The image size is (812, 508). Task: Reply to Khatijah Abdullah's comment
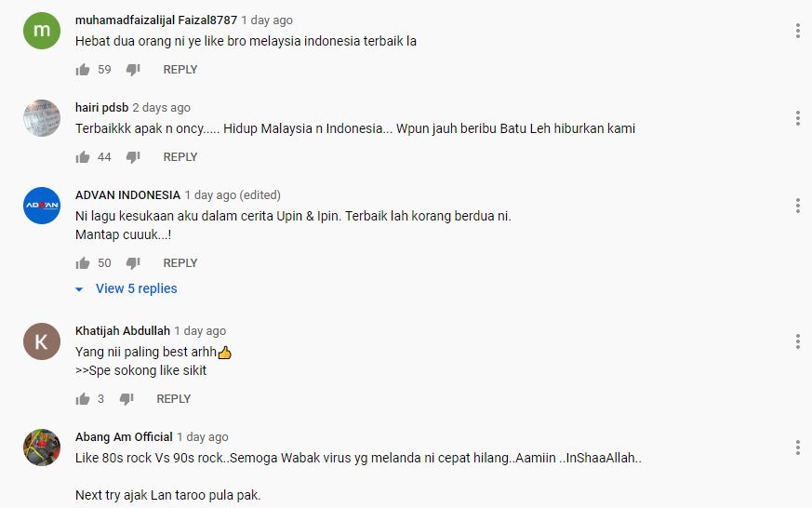pyautogui.click(x=174, y=399)
